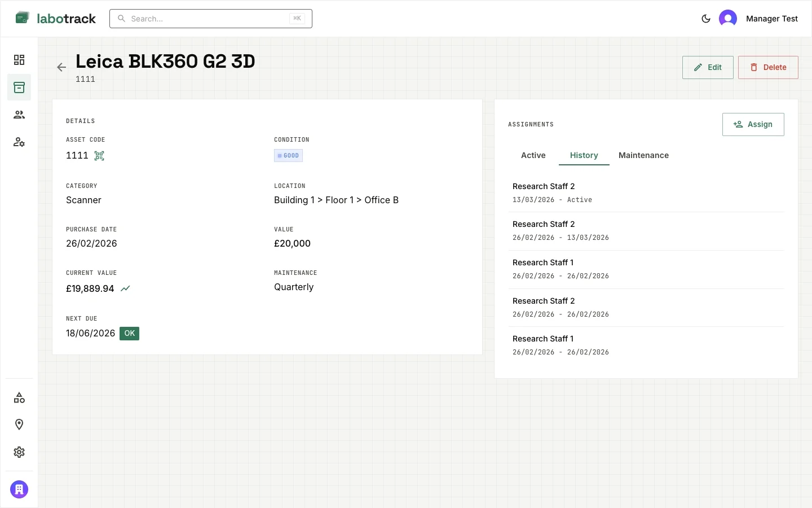Go back using the left arrow

[61, 67]
